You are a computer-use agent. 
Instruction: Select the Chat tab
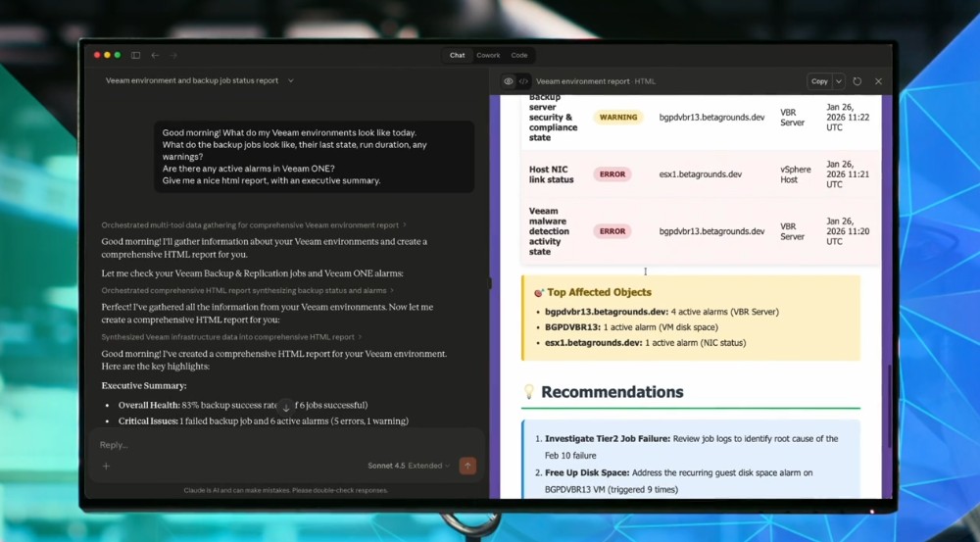(x=457, y=55)
